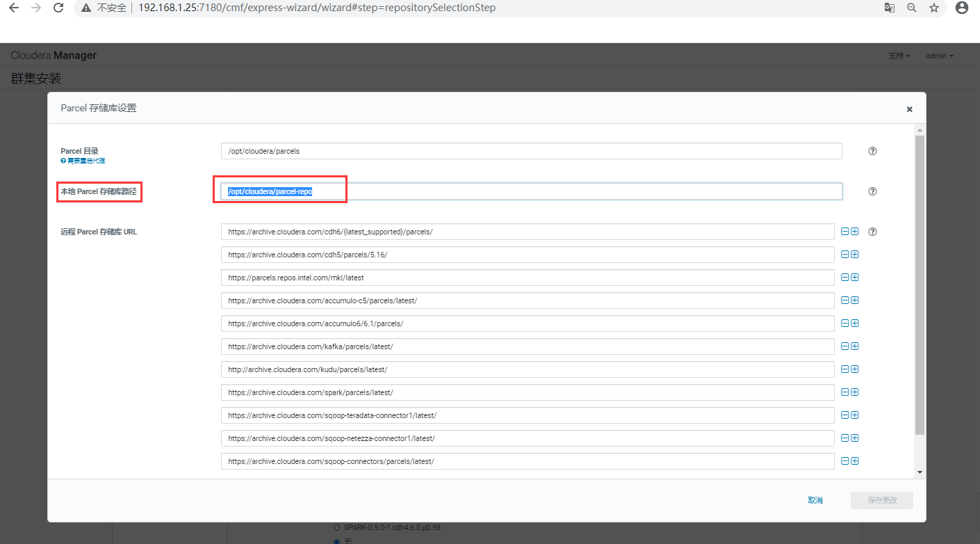Screen dimensions: 980x544
Task: Remove the kafka parcels URL row
Action: tap(845, 346)
